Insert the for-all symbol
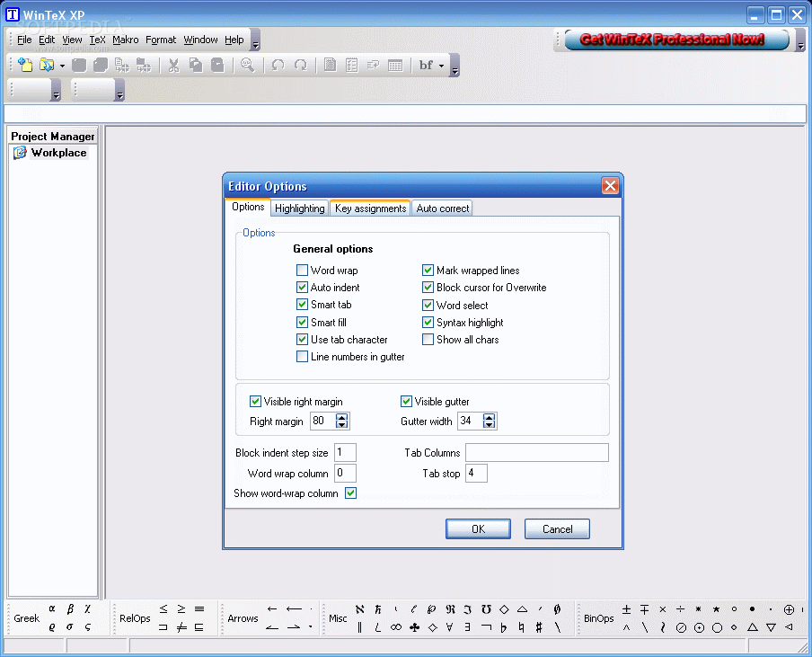This screenshot has height=657, width=812. click(x=449, y=627)
